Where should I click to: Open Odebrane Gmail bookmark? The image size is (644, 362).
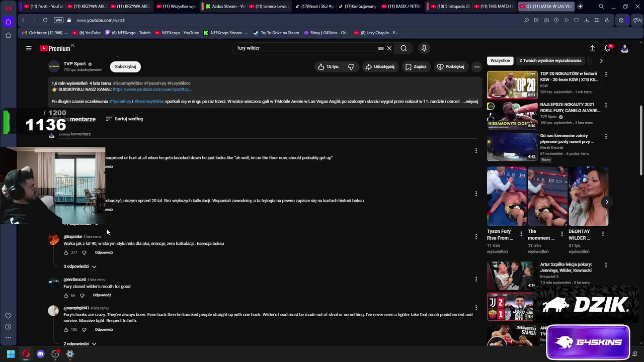point(45,33)
